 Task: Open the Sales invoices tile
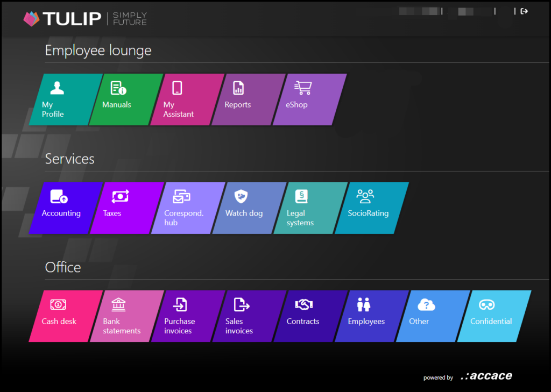(249, 316)
